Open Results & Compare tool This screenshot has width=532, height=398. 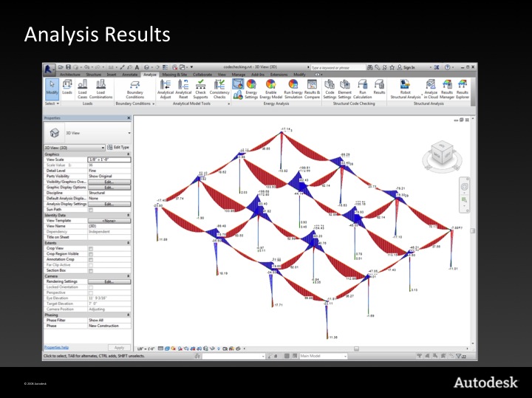tap(312, 89)
